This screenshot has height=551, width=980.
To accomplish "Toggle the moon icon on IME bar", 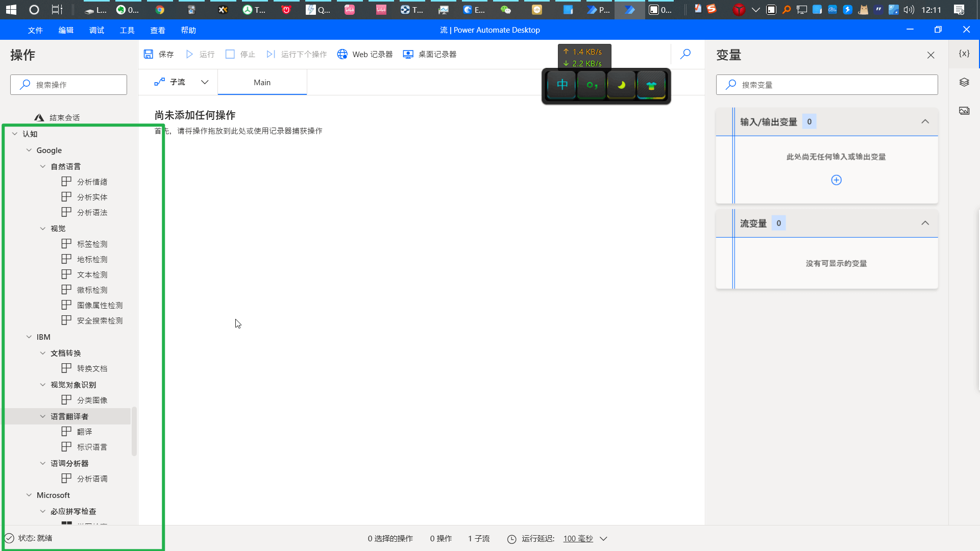I will pyautogui.click(x=621, y=85).
